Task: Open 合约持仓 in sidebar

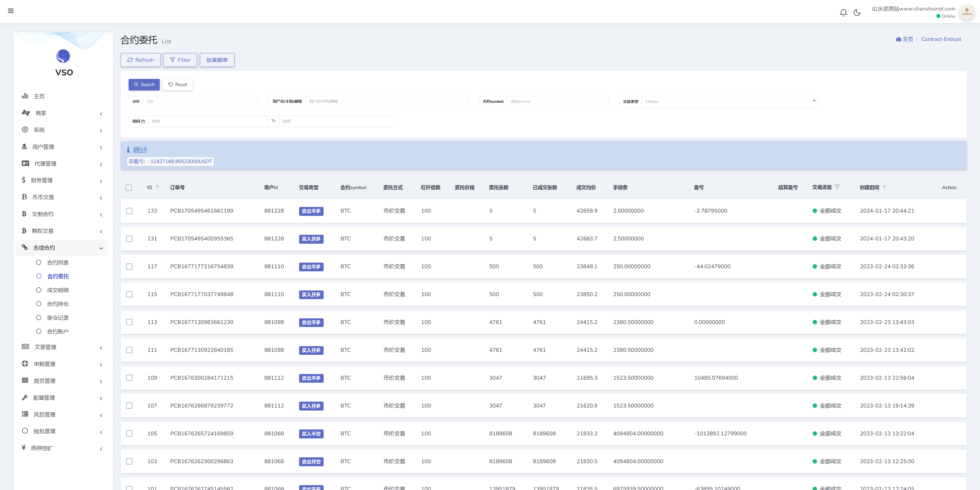Action: [x=57, y=304]
